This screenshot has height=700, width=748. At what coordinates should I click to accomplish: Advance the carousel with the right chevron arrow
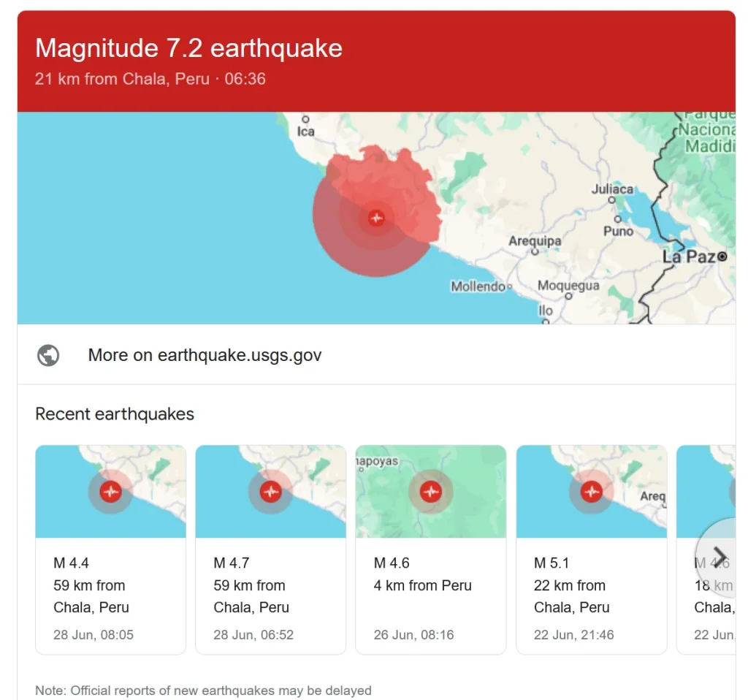pyautogui.click(x=720, y=555)
